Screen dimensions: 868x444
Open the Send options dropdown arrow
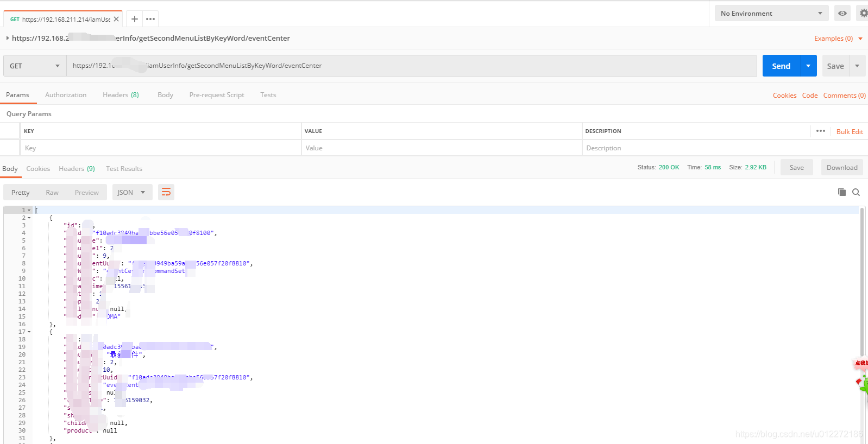point(808,66)
